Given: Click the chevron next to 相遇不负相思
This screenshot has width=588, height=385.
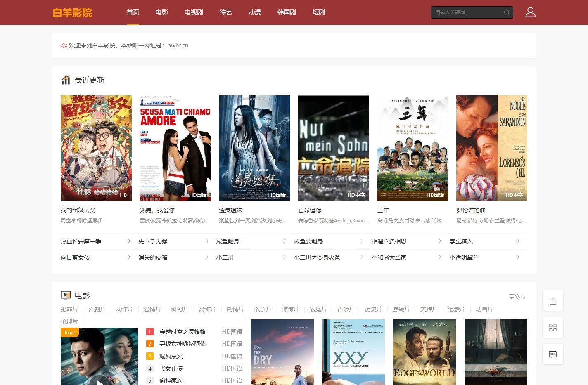Looking at the screenshot, I should [440, 241].
